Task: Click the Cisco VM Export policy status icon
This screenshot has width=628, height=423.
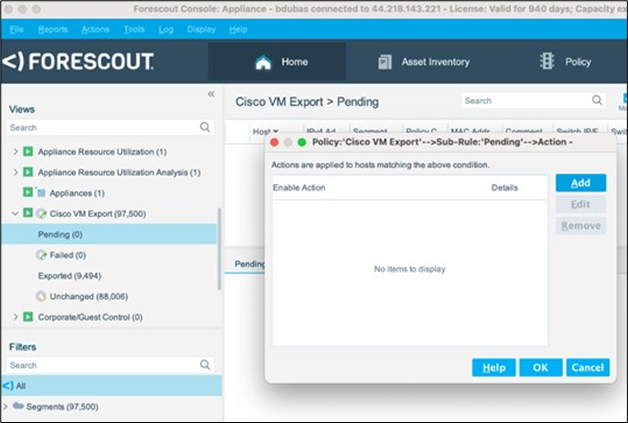Action: [x=41, y=214]
